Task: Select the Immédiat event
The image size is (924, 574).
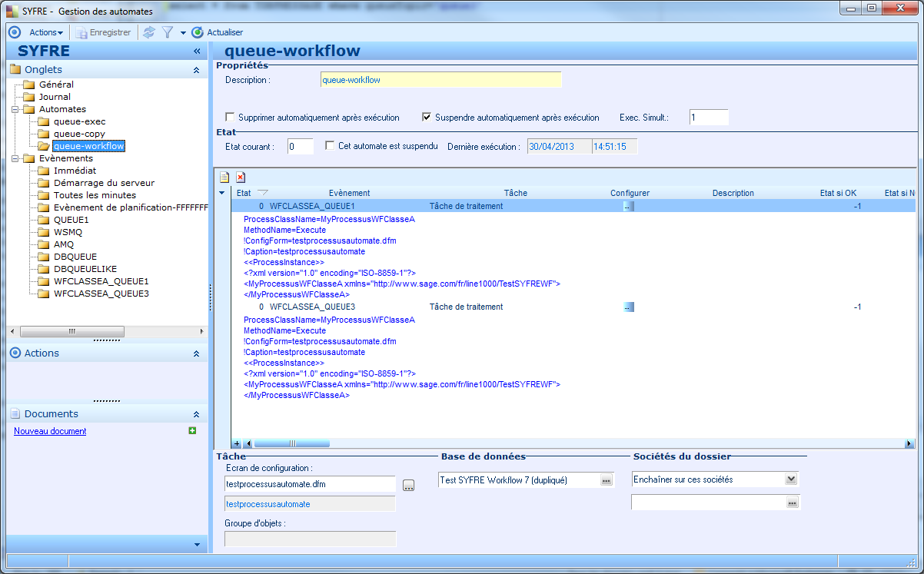Action: tap(75, 171)
